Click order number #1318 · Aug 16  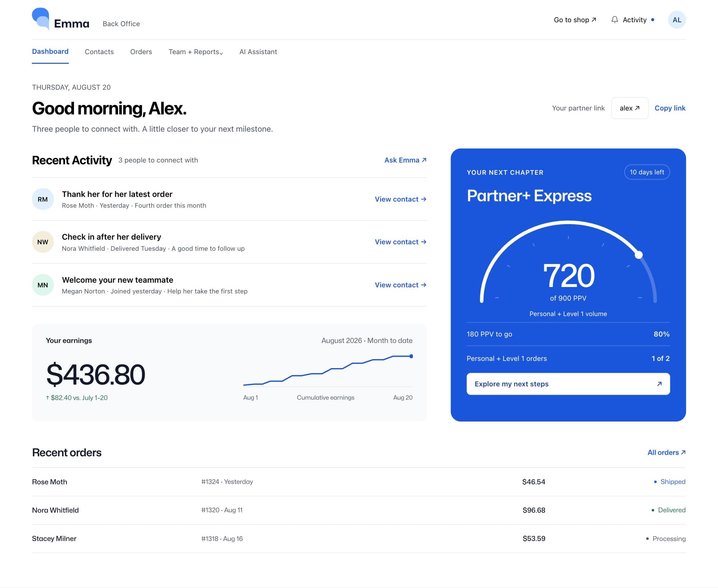pos(222,538)
